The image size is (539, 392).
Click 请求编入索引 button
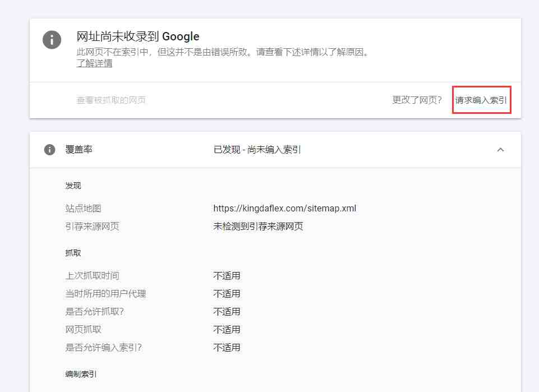pyautogui.click(x=481, y=100)
